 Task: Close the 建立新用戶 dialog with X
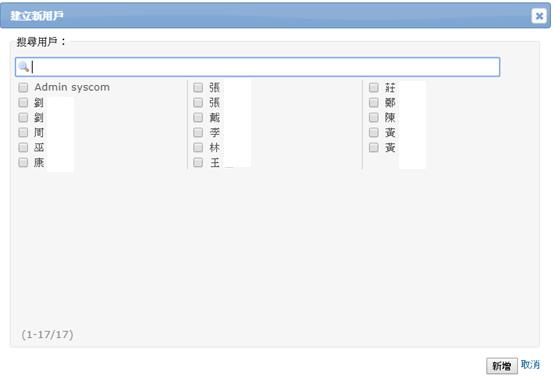click(x=539, y=16)
